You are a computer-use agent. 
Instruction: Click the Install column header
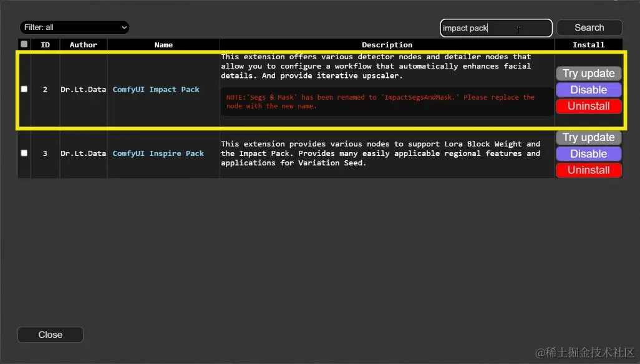(588, 45)
